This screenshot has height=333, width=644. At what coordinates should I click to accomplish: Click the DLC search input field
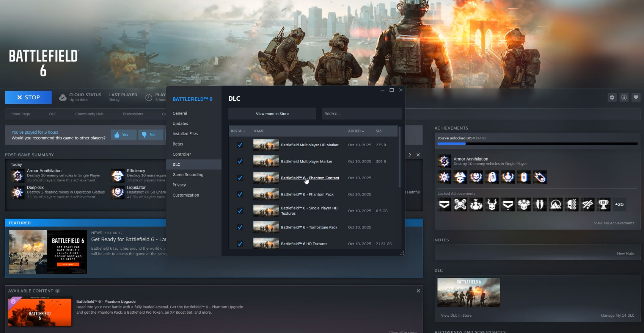tap(361, 114)
